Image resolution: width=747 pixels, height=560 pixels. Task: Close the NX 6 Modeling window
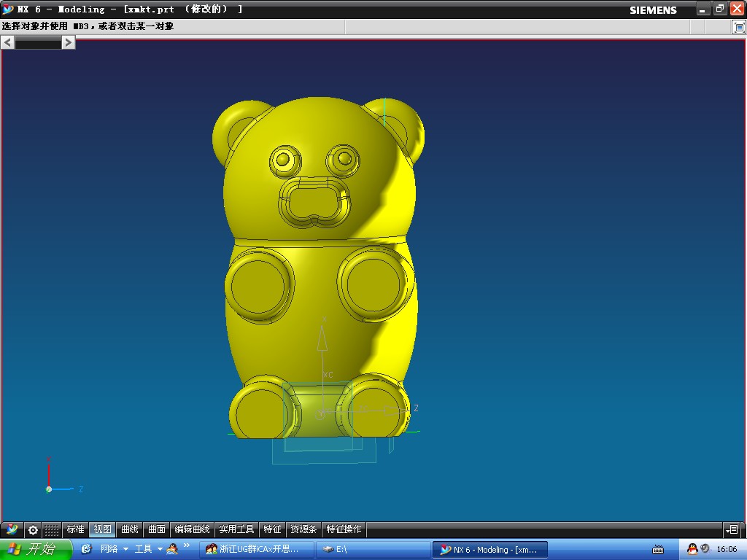coord(737,9)
